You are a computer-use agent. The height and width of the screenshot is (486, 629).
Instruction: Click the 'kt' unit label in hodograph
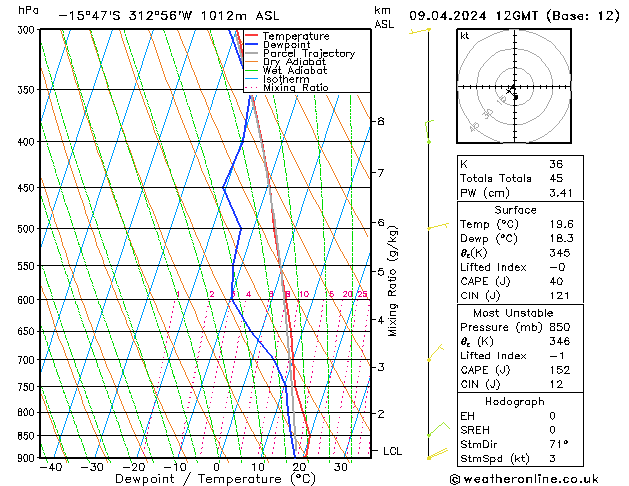coord(465,36)
